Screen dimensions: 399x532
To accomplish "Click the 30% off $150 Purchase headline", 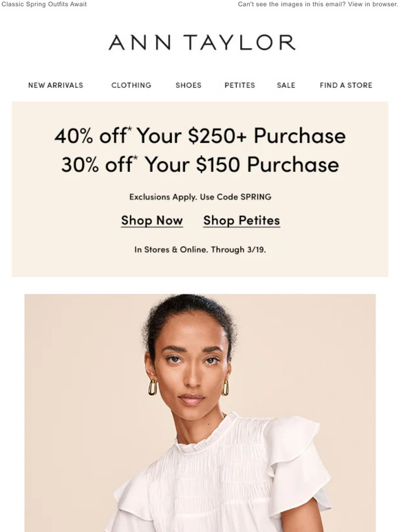I will (x=200, y=164).
